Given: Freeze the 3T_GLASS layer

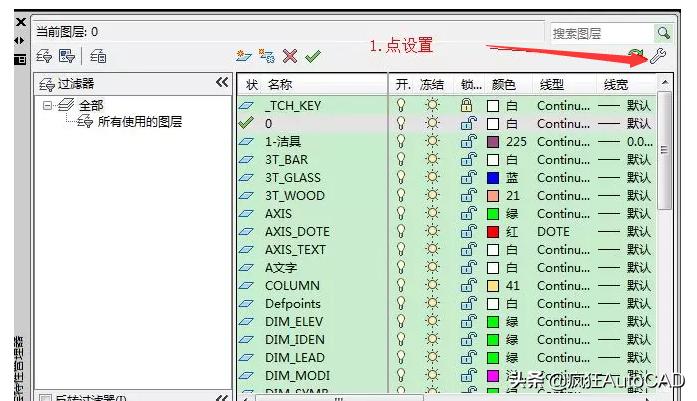Looking at the screenshot, I should [432, 177].
